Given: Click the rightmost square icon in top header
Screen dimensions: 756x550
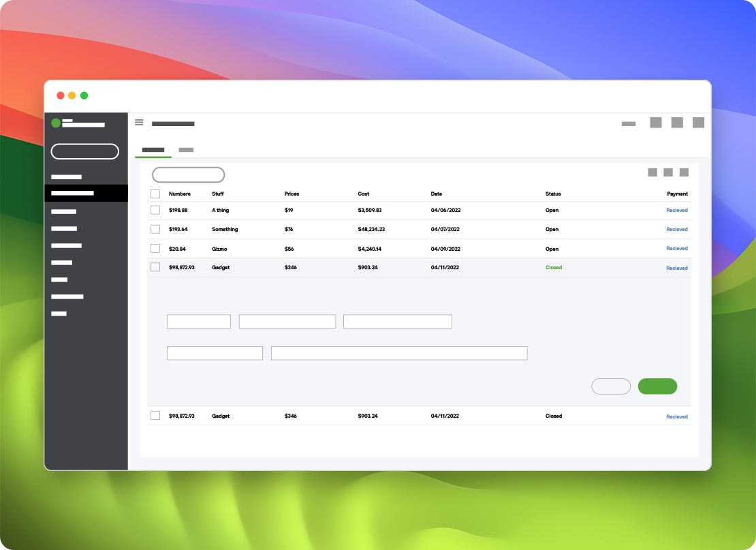Looking at the screenshot, I should click(x=698, y=123).
